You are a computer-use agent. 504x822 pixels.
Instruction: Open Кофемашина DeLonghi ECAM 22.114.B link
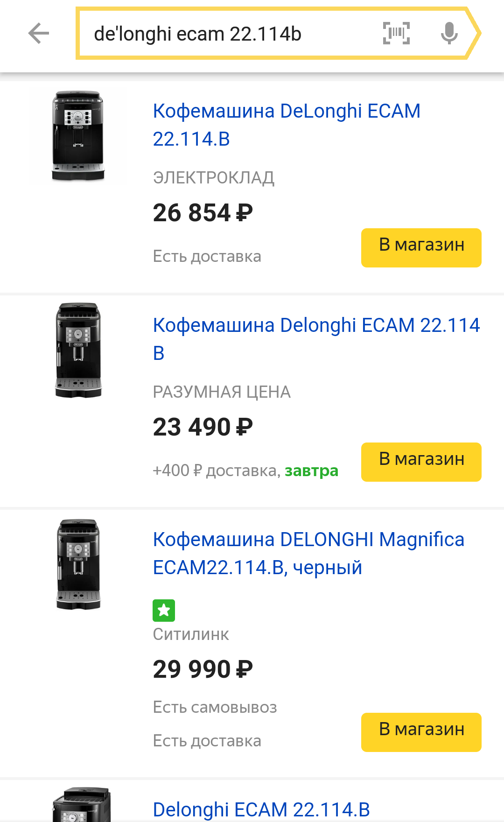287,125
